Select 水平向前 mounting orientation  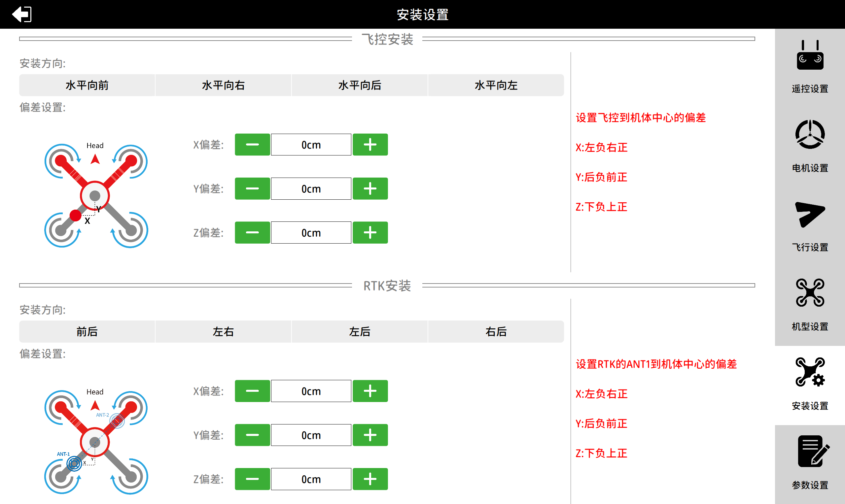point(87,85)
